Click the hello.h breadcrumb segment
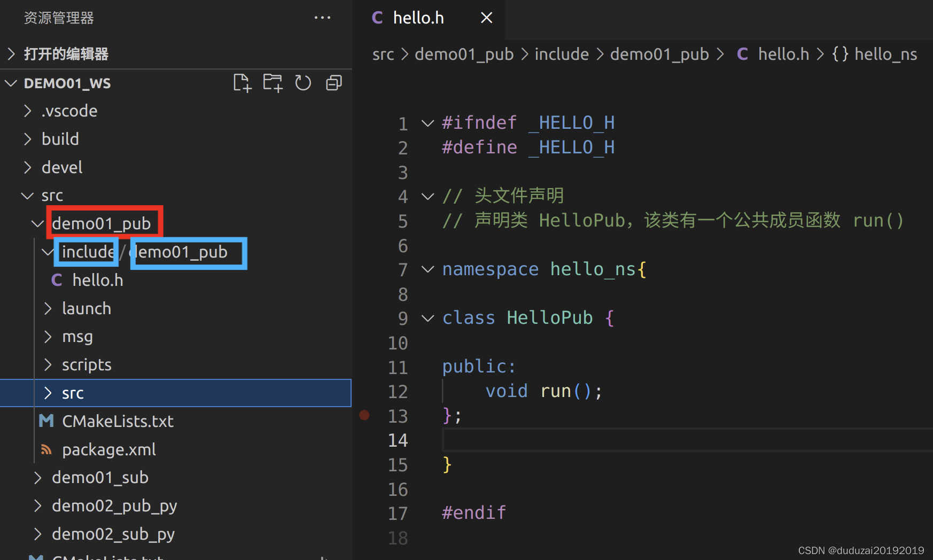933x560 pixels. pyautogui.click(x=783, y=54)
